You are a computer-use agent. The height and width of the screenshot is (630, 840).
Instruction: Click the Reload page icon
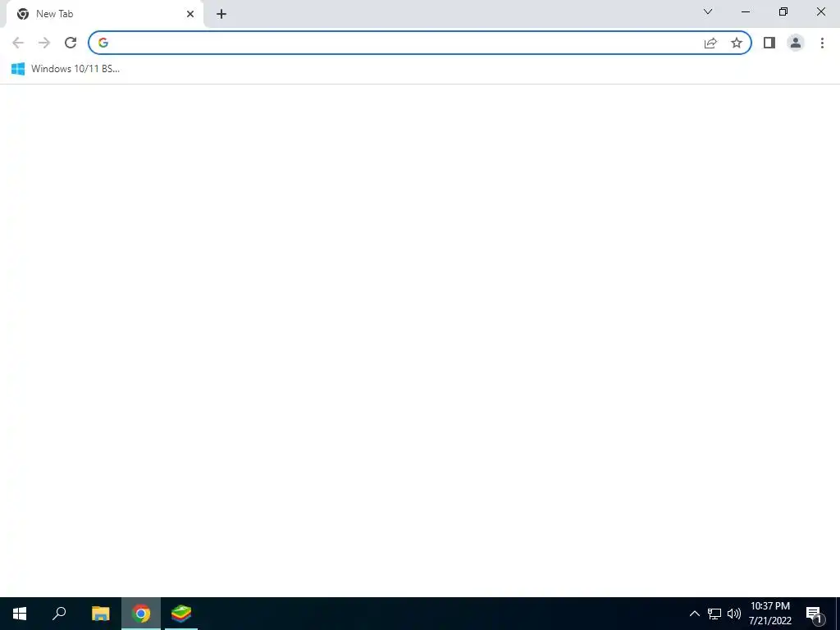71,43
